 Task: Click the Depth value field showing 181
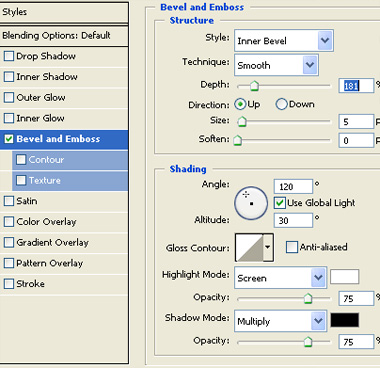[356, 86]
